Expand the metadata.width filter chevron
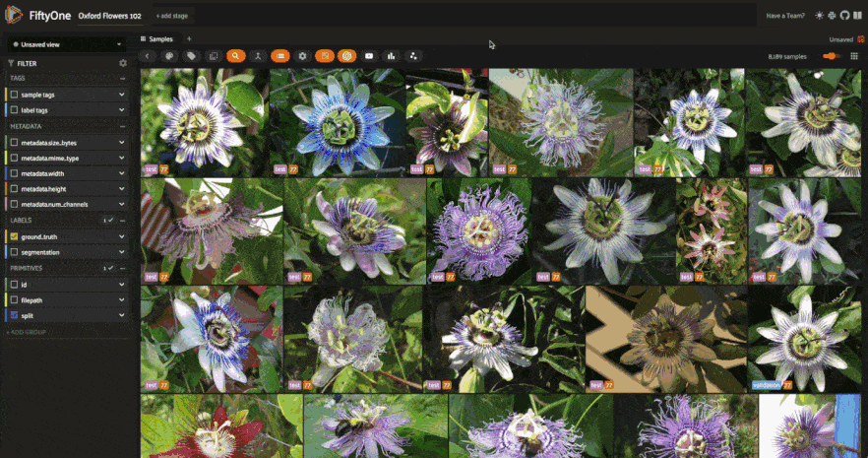868x458 pixels. [122, 173]
